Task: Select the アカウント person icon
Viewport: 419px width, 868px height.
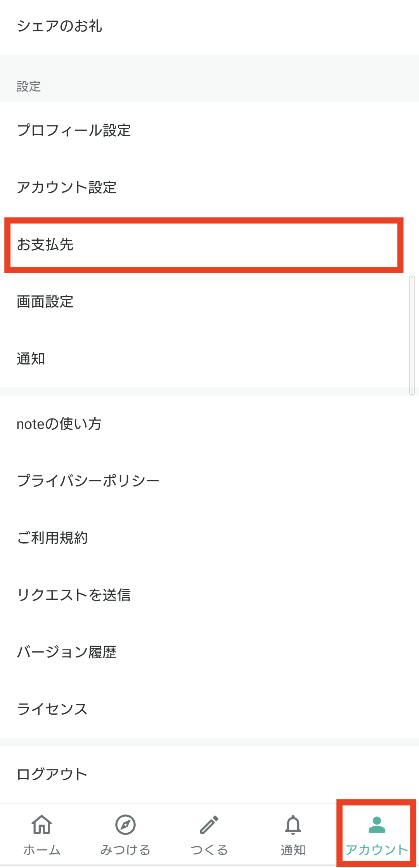Action: 377,825
